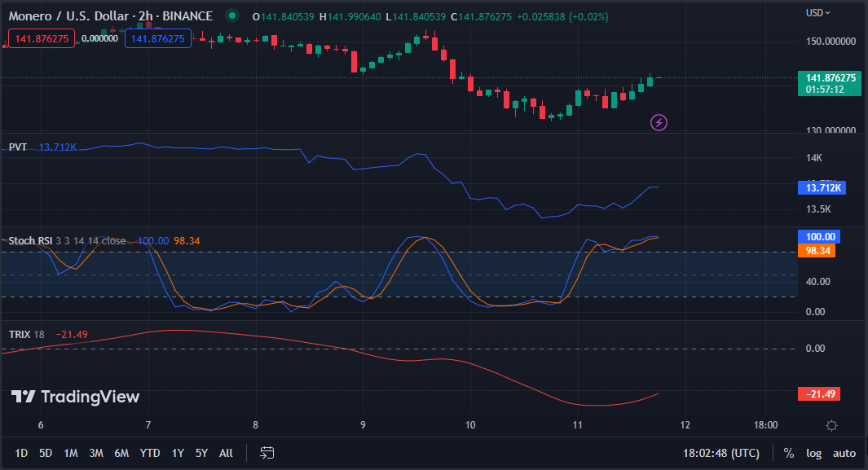Screen dimensions: 868x470
Task: Select the All time range
Action: tap(226, 453)
